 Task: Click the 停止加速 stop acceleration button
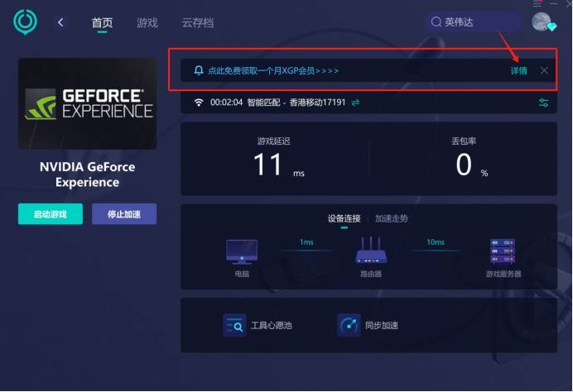(124, 214)
